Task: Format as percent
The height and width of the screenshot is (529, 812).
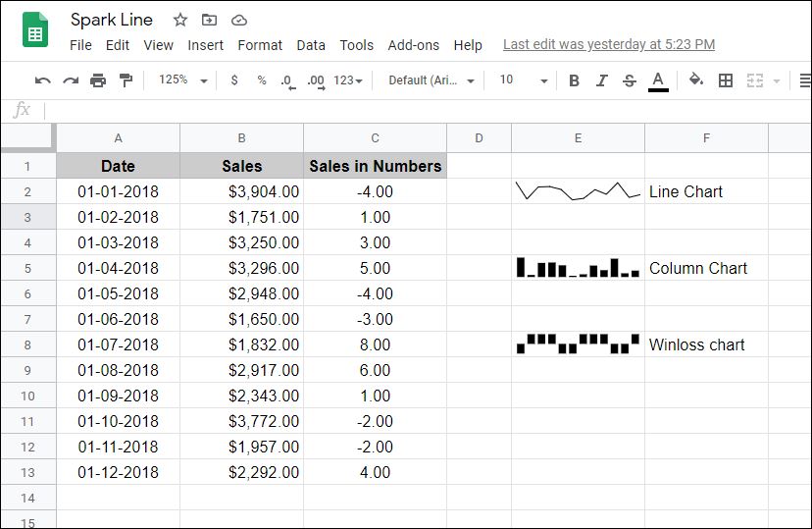Action: [262, 80]
